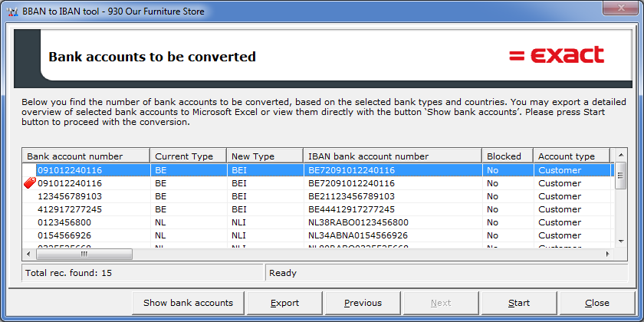Viewport: 644px width, 322px height.
Task: Click the BBAN to IBAN tool title icon
Action: [x=11, y=8]
